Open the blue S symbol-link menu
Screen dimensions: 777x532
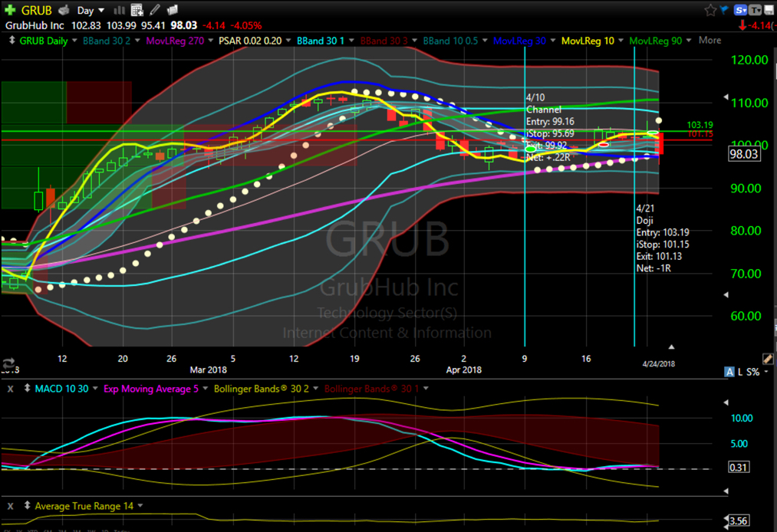point(740,10)
